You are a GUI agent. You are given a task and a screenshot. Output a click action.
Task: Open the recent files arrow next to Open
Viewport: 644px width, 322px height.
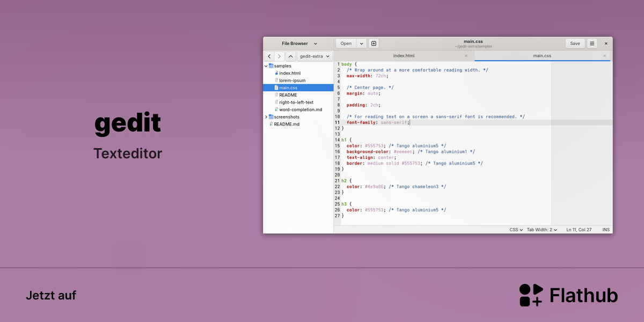point(361,43)
